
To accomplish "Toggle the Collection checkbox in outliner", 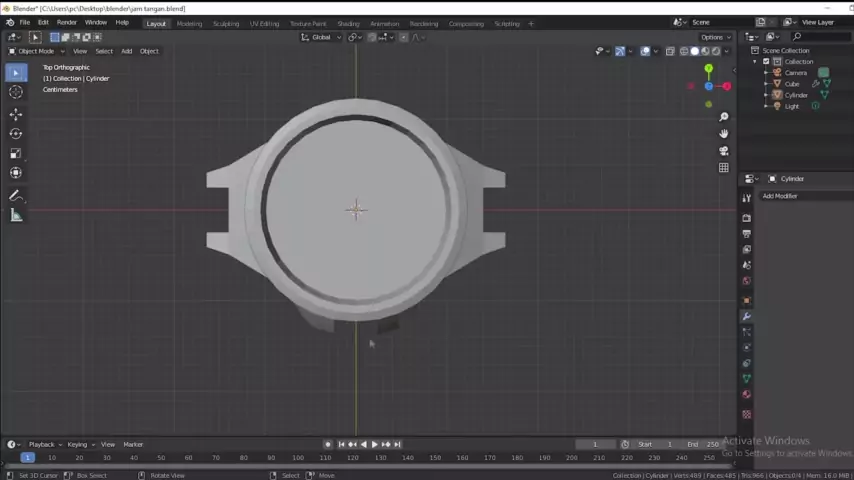I will tap(767, 61).
